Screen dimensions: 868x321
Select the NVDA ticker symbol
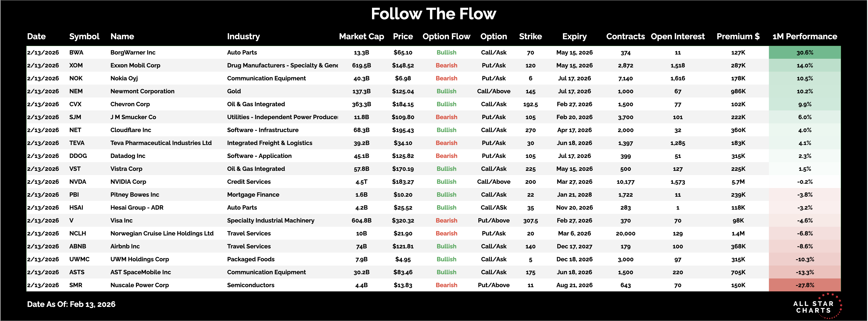(77, 182)
